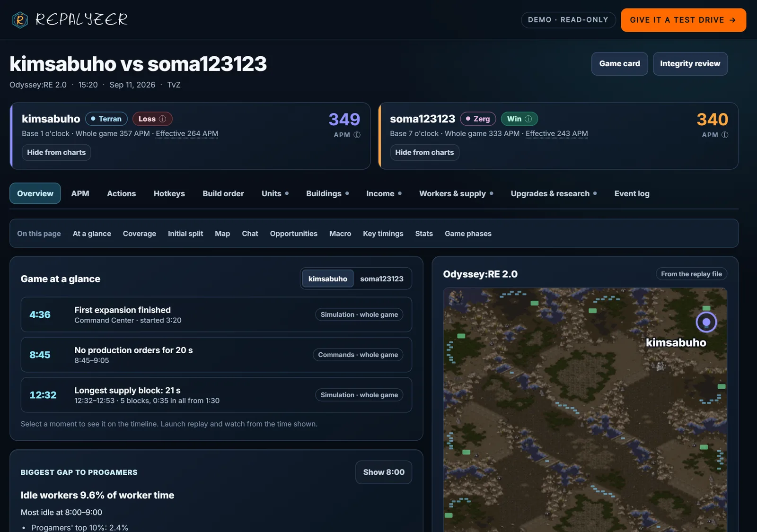Go to the Actions tab
This screenshot has height=532, width=757.
121,193
